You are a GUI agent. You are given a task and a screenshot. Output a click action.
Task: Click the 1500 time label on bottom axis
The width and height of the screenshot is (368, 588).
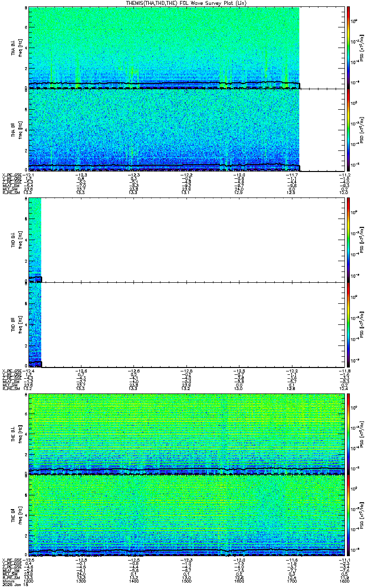tap(186, 581)
